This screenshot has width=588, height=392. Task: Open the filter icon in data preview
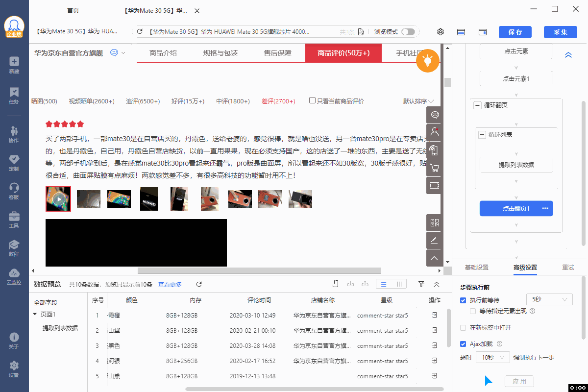[x=421, y=284]
